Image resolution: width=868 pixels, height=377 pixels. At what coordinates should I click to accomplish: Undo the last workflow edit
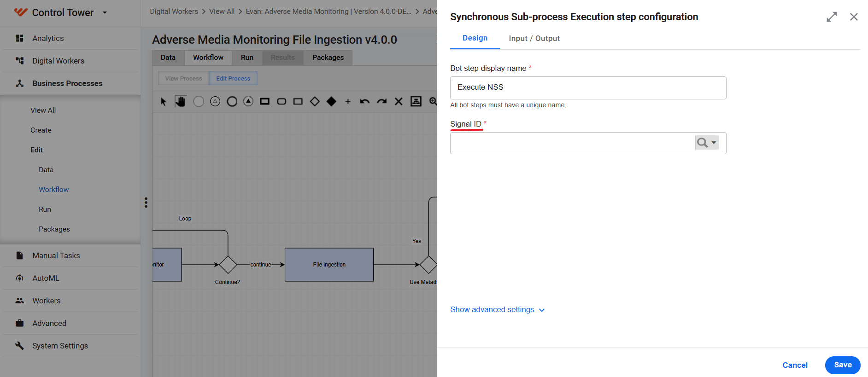pyautogui.click(x=364, y=101)
